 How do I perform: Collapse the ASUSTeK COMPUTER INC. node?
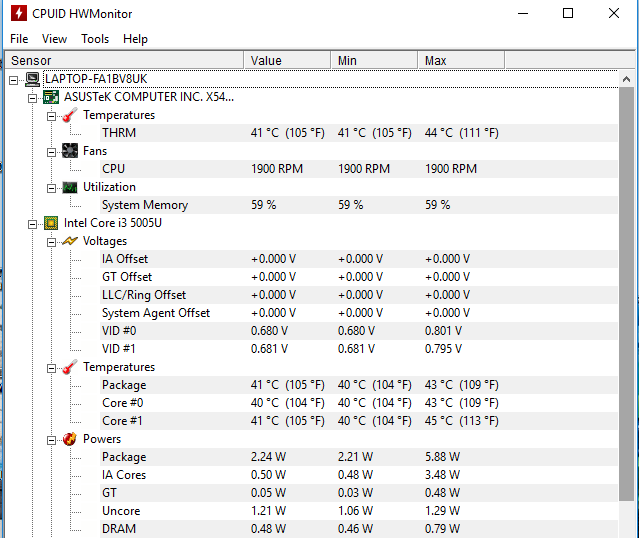coord(32,98)
